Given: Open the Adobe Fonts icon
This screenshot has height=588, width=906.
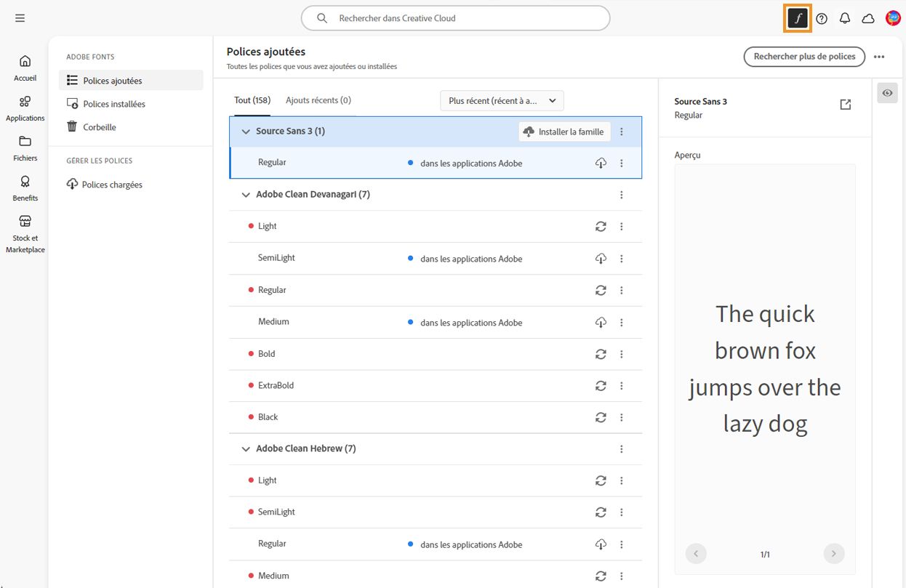Looking at the screenshot, I should pyautogui.click(x=798, y=18).
